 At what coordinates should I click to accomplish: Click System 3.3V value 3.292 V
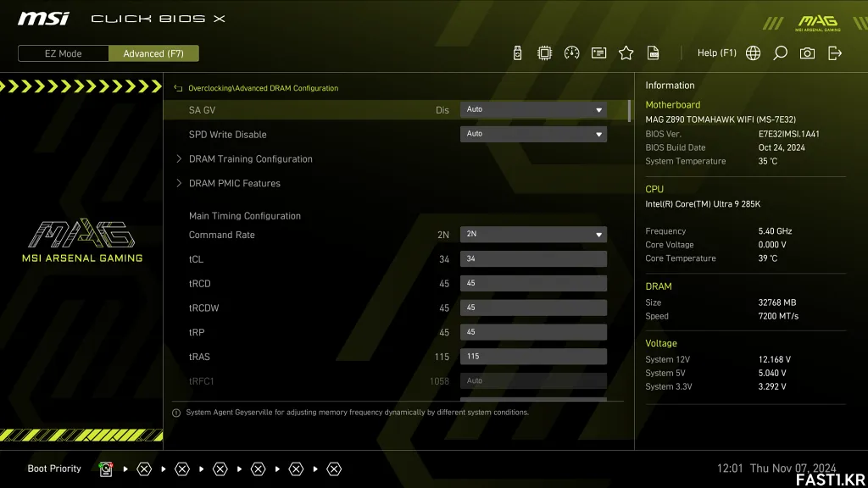click(x=772, y=386)
